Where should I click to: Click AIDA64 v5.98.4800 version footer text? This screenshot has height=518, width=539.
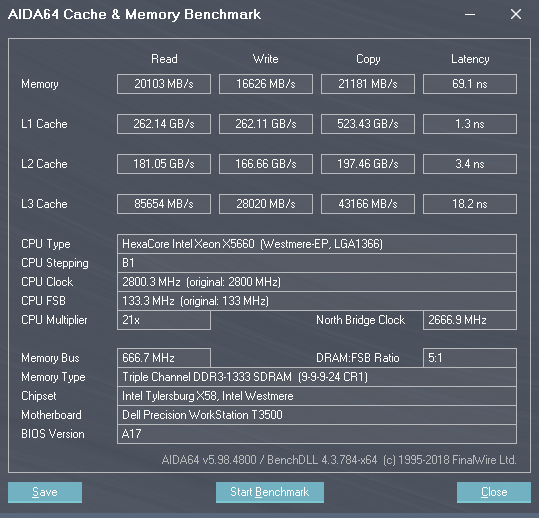click(339, 460)
